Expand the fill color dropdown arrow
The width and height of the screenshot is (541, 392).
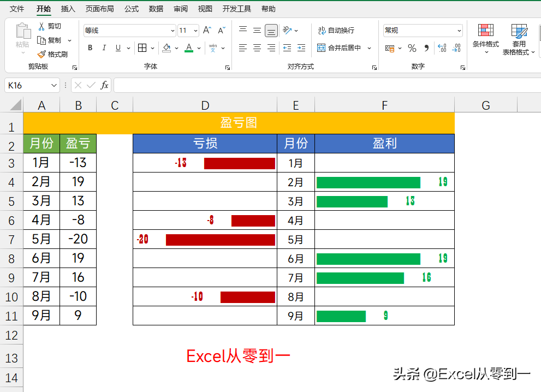coord(176,48)
